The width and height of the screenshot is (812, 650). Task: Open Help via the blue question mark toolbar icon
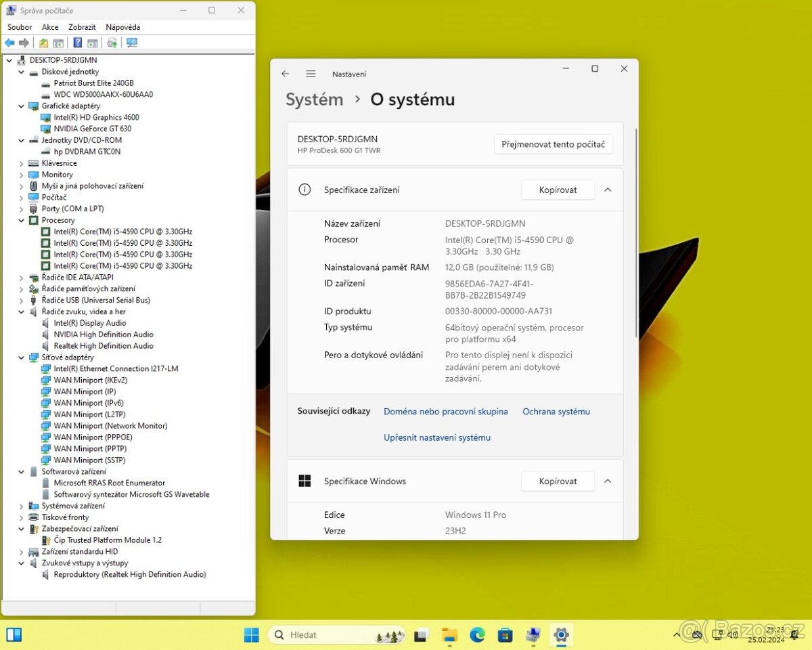[x=78, y=42]
